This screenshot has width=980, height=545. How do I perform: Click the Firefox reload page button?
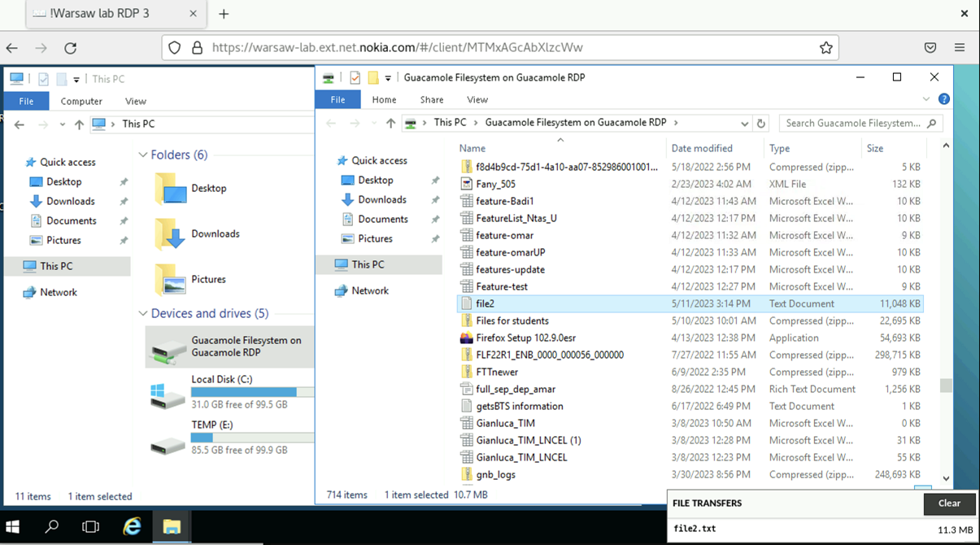tap(71, 48)
